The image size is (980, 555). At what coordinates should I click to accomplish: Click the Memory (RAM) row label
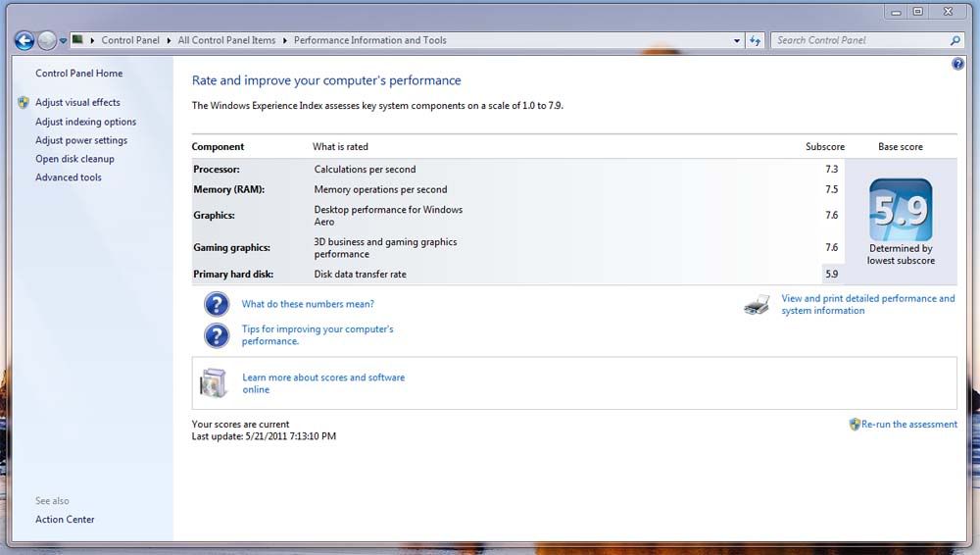click(x=228, y=189)
